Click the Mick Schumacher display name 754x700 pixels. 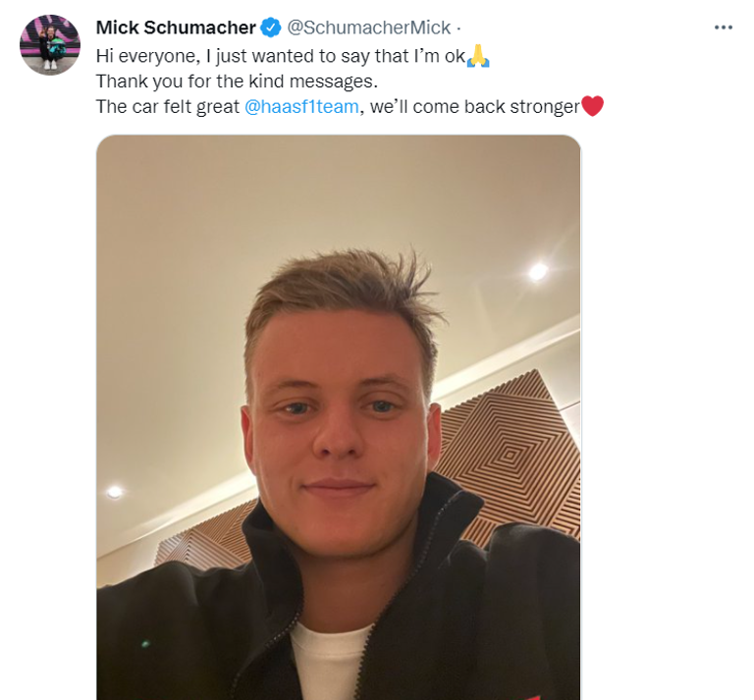coord(176,27)
